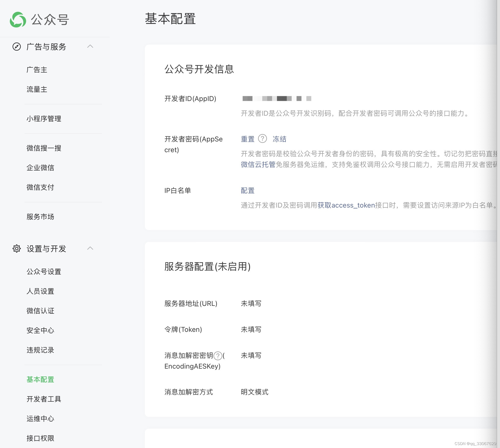Open the 微信云托管 link
The image size is (500, 448).
click(258, 164)
